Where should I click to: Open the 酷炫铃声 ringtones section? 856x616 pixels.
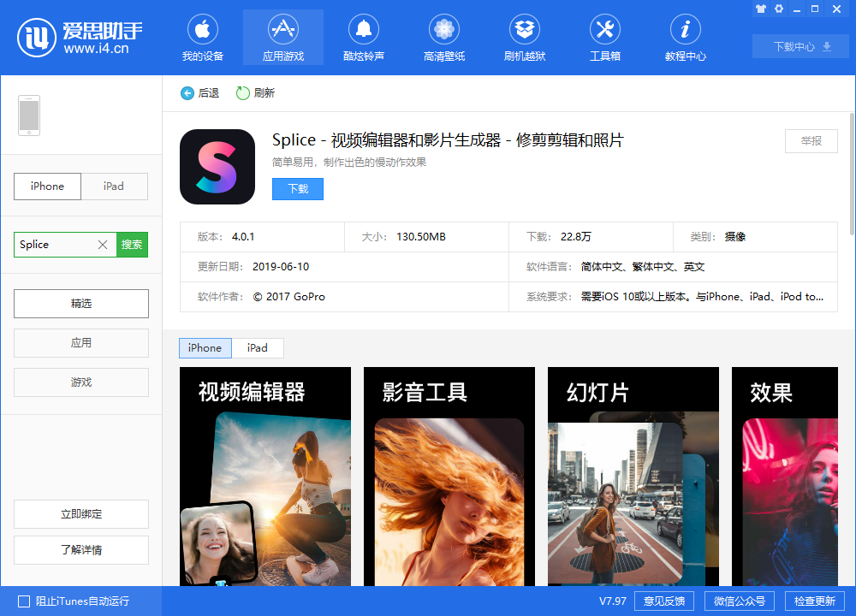(363, 38)
